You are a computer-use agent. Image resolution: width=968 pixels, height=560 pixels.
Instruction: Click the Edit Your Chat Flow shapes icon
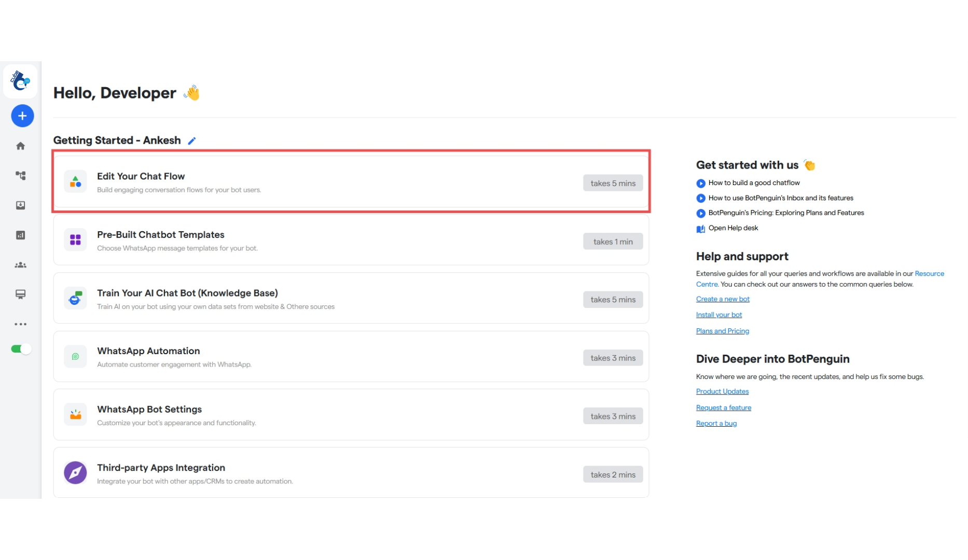pyautogui.click(x=75, y=182)
